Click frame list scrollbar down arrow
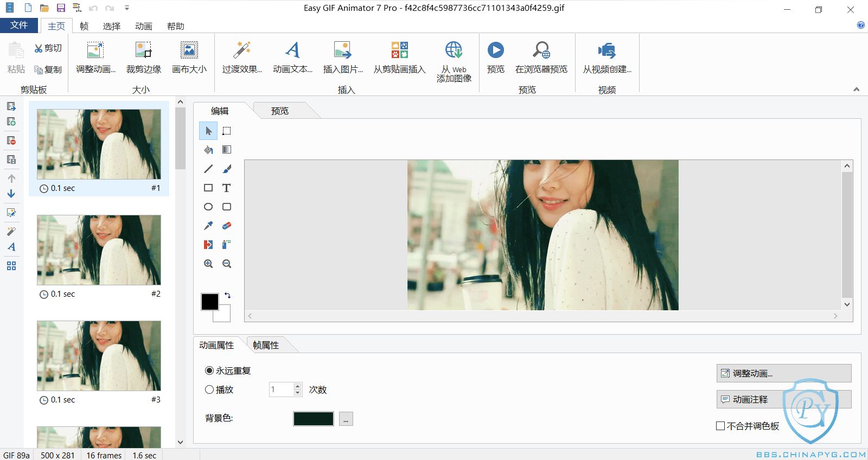This screenshot has width=868, height=460. point(181,442)
